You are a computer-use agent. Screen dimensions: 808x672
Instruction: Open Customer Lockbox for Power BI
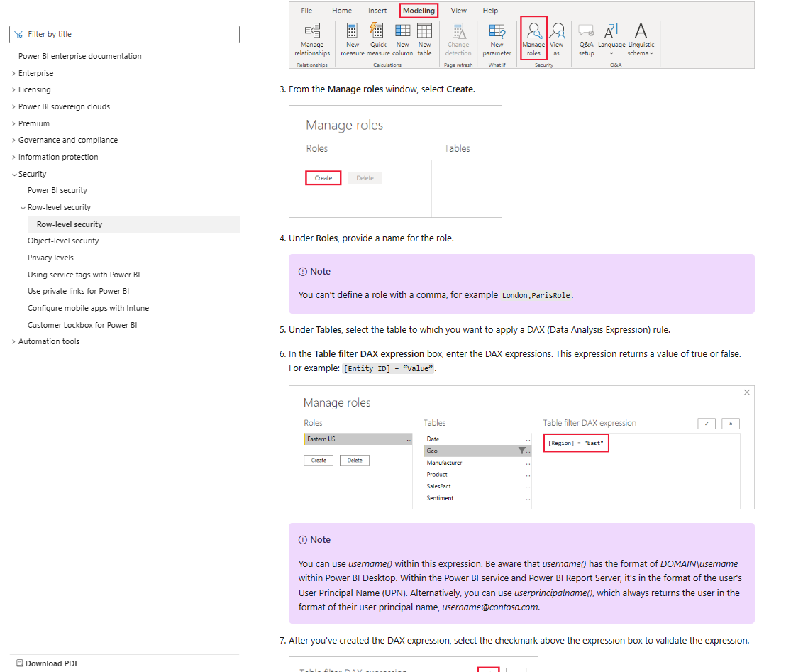click(x=82, y=325)
